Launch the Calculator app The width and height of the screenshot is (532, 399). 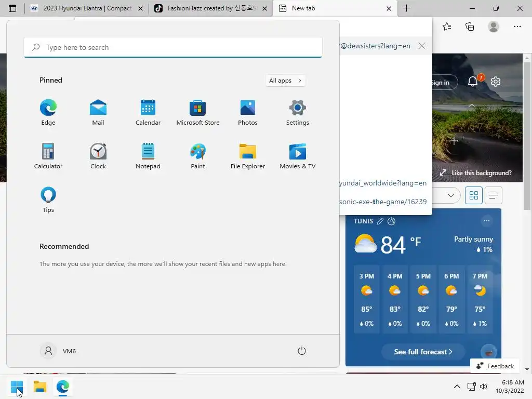pyautogui.click(x=48, y=156)
